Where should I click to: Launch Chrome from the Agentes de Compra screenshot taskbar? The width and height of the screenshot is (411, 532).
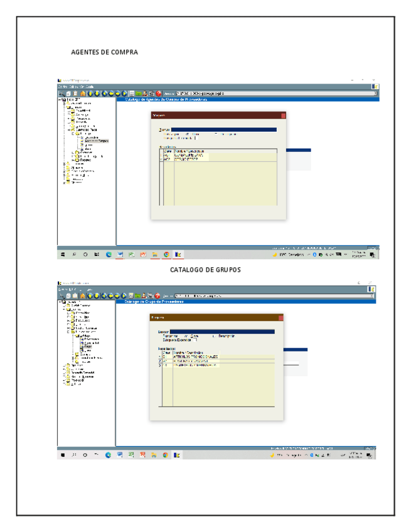click(167, 255)
